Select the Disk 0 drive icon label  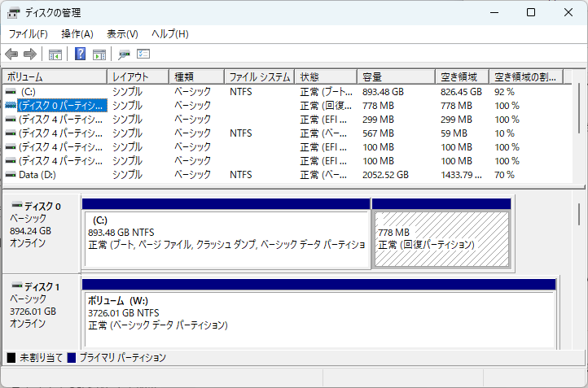35,205
